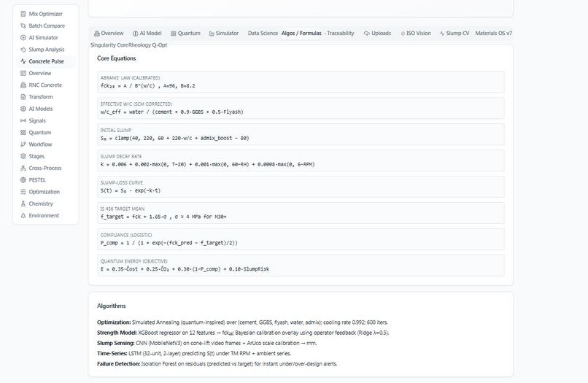Select the Algos / Formulas tab
588x383 pixels.
click(x=301, y=34)
